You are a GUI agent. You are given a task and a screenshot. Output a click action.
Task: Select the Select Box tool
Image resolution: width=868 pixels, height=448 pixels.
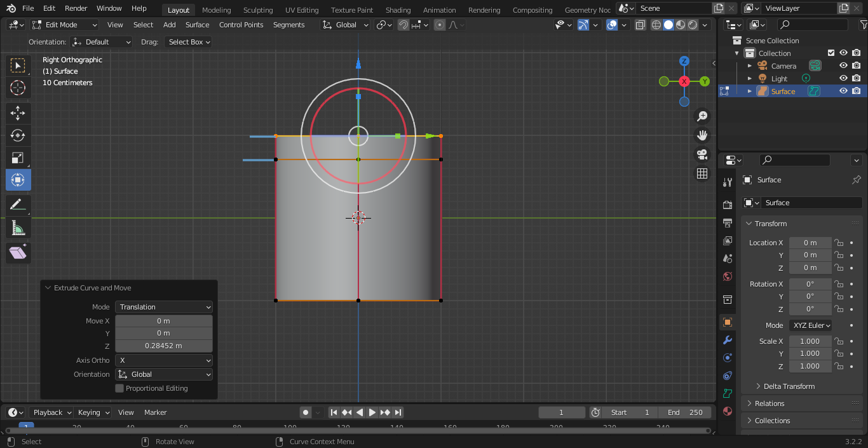18,65
